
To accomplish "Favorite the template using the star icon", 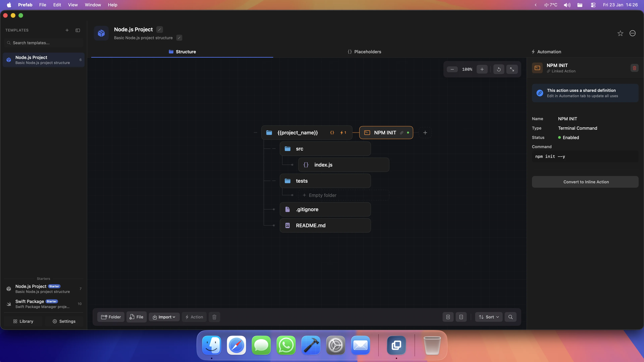I will 620,33.
